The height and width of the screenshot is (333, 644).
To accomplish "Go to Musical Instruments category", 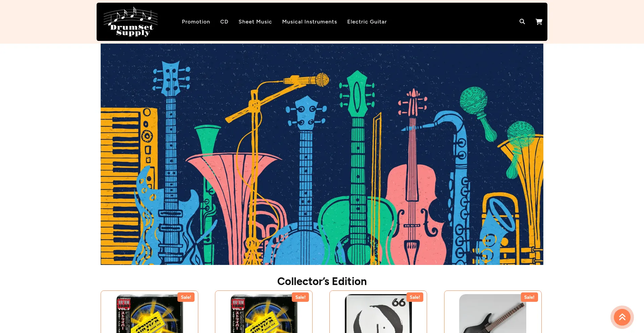I will (310, 22).
